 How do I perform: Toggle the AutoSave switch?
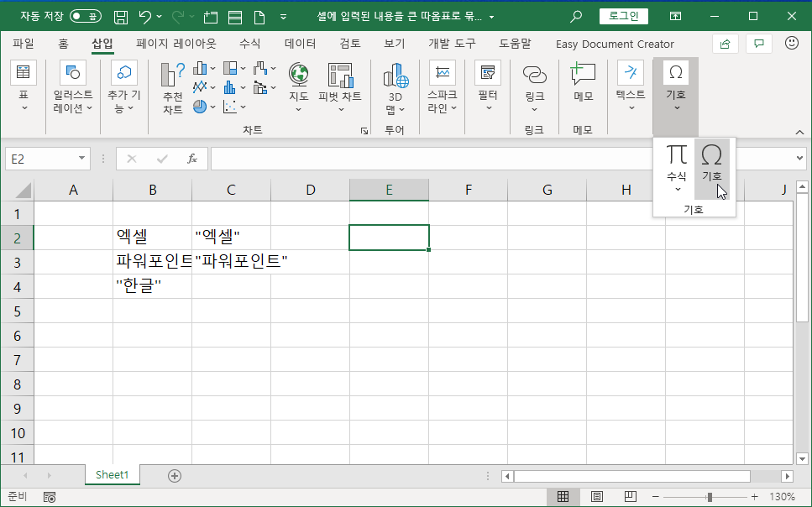click(86, 17)
